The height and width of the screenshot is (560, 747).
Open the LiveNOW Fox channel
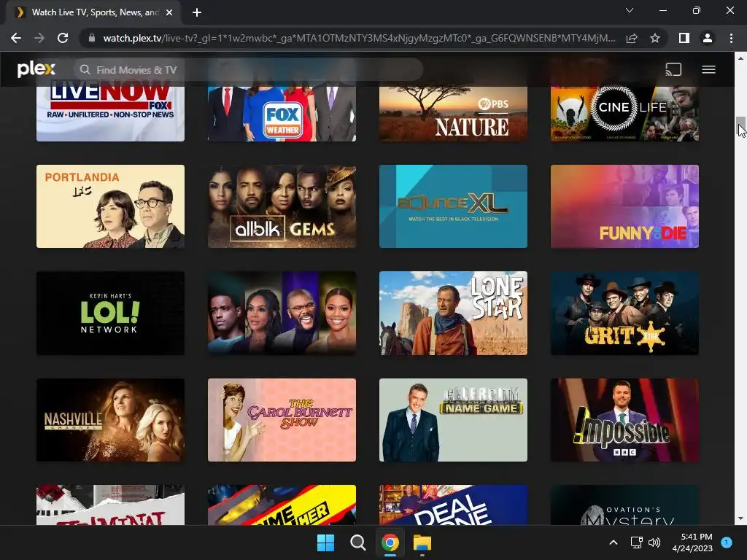click(x=111, y=114)
